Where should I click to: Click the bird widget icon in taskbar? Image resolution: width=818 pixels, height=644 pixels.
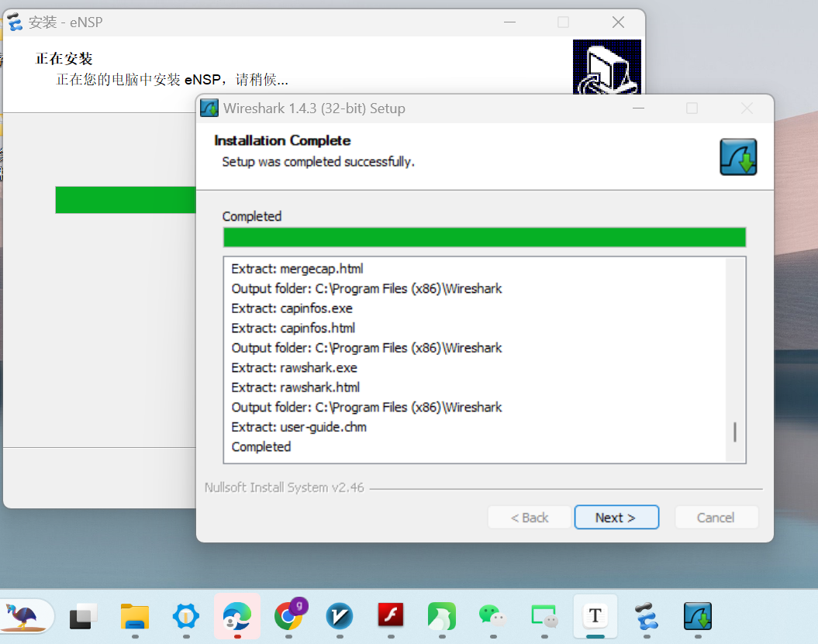[x=23, y=617]
